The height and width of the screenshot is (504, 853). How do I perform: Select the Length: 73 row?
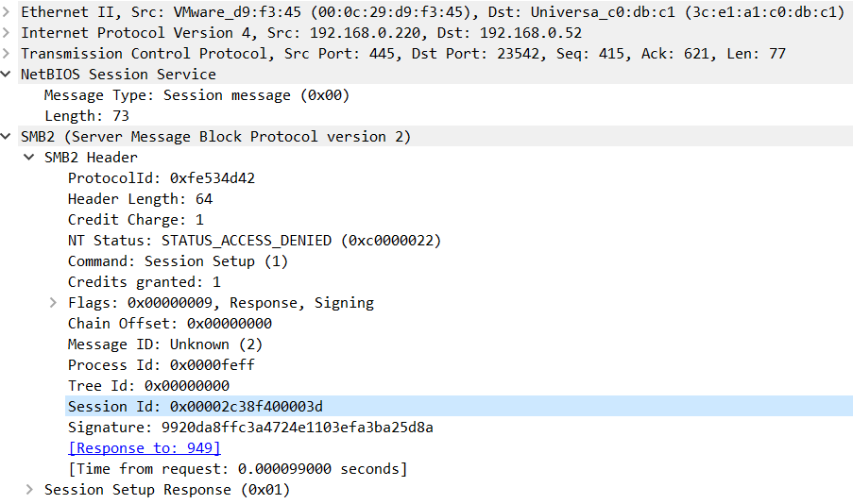pyautogui.click(x=87, y=116)
